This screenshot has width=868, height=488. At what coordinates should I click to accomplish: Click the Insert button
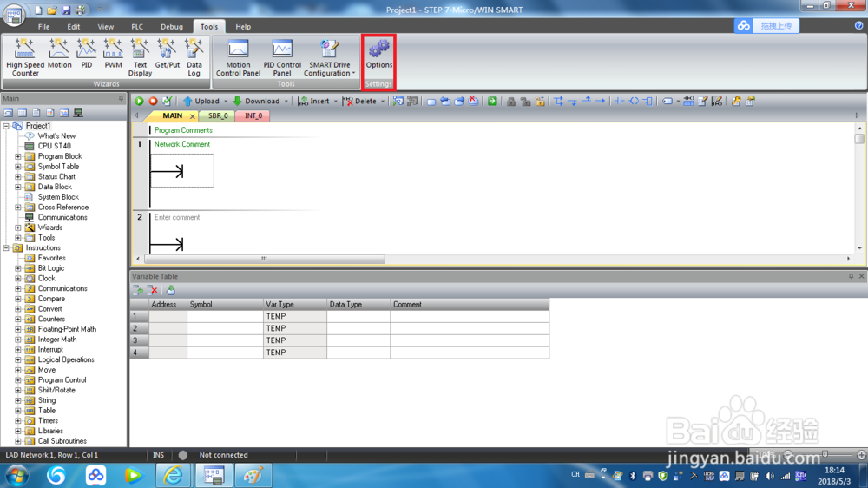[x=314, y=102]
